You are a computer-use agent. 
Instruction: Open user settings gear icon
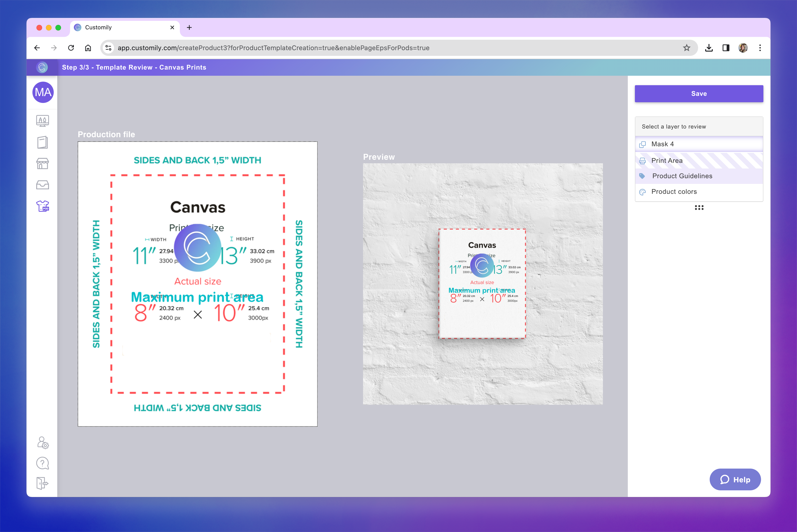pyautogui.click(x=43, y=443)
